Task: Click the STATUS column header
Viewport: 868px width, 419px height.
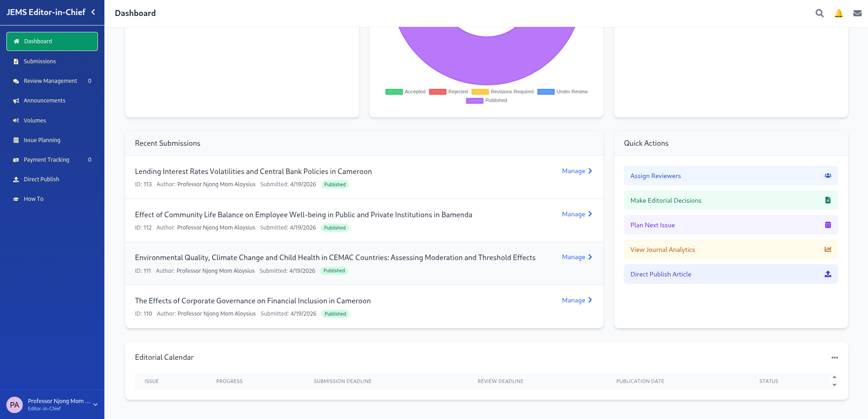Action: coord(769,381)
